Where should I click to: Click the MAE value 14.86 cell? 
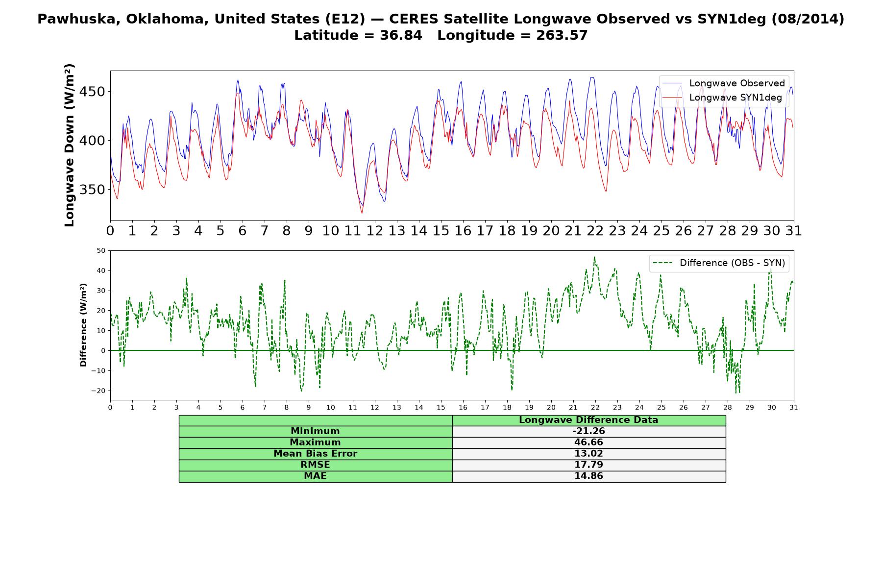pyautogui.click(x=589, y=476)
